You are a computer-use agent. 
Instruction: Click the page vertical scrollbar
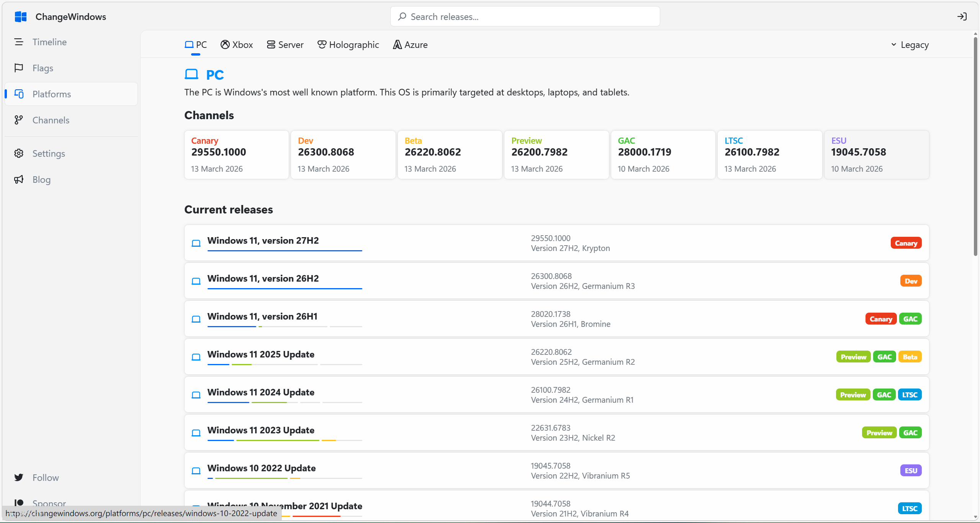975,146
